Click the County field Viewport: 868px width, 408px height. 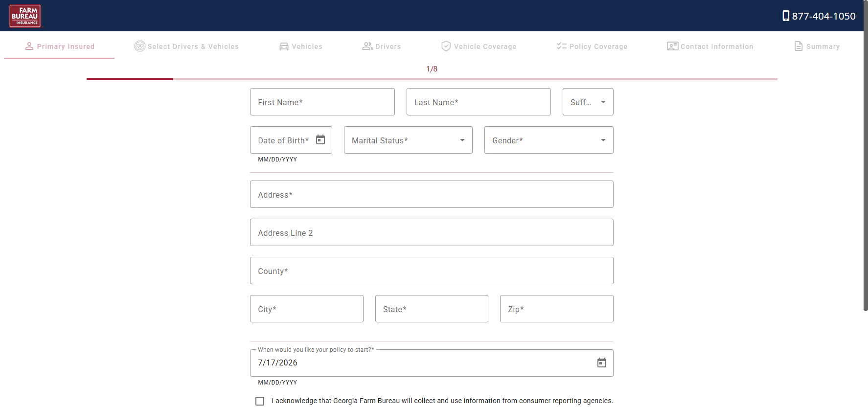[432, 271]
